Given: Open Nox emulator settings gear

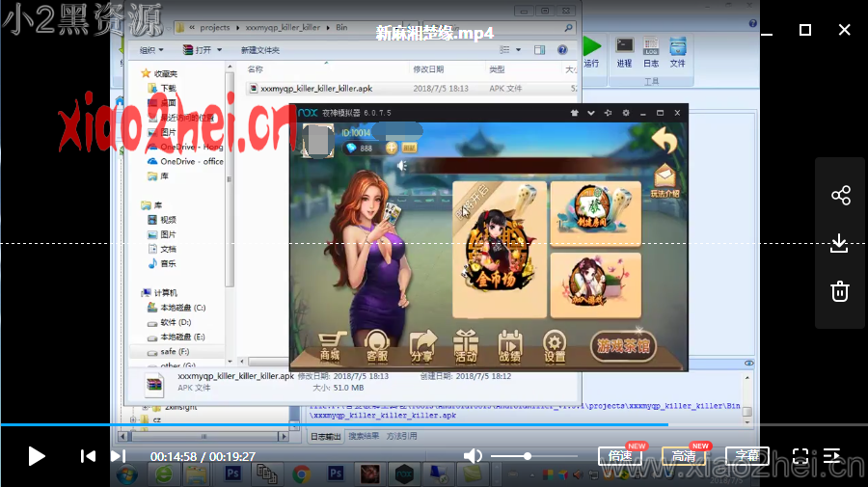Looking at the screenshot, I should tap(626, 113).
